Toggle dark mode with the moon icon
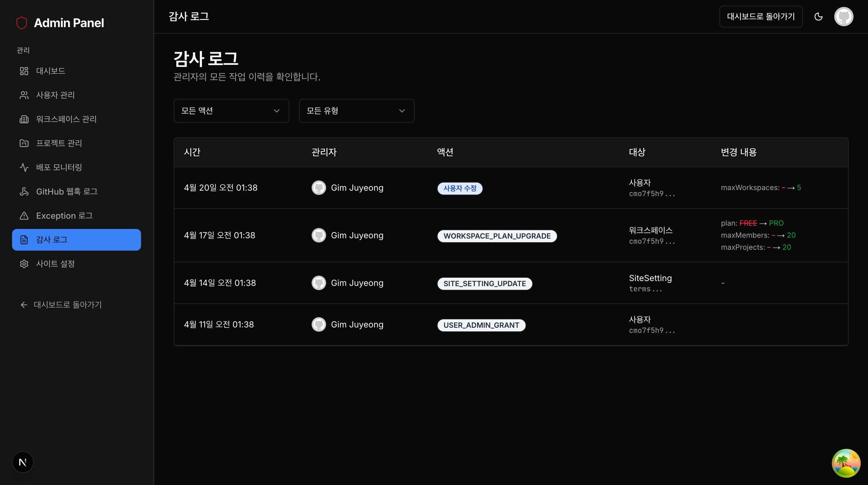Viewport: 868px width, 485px height. [x=819, y=17]
